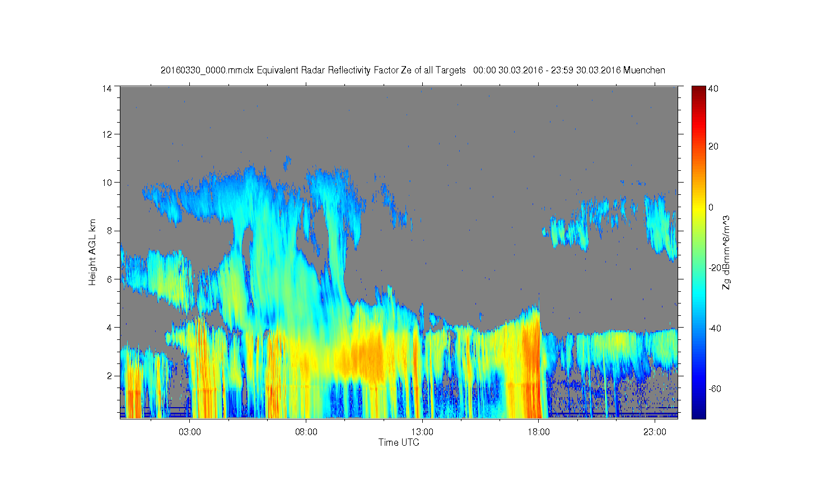Click the 23:00 time tick label
Viewport: 840px width, 504px height.
point(655,432)
